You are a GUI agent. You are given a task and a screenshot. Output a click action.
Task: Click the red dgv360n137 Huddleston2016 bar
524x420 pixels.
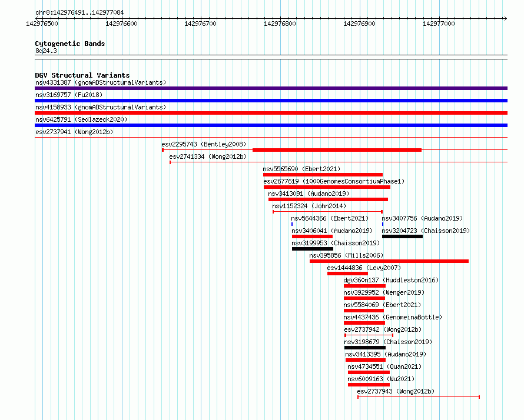pyautogui.click(x=364, y=286)
